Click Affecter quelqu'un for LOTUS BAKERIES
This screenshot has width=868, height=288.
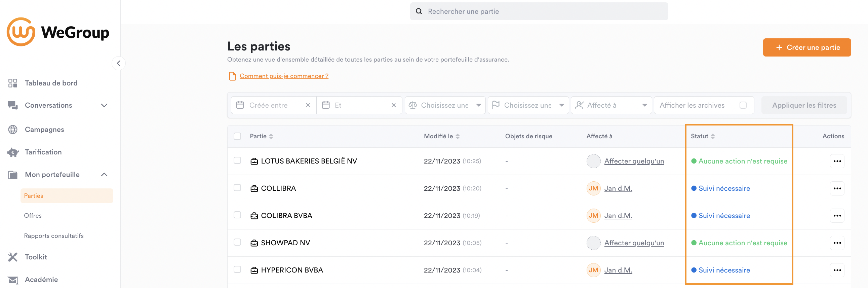[634, 161]
